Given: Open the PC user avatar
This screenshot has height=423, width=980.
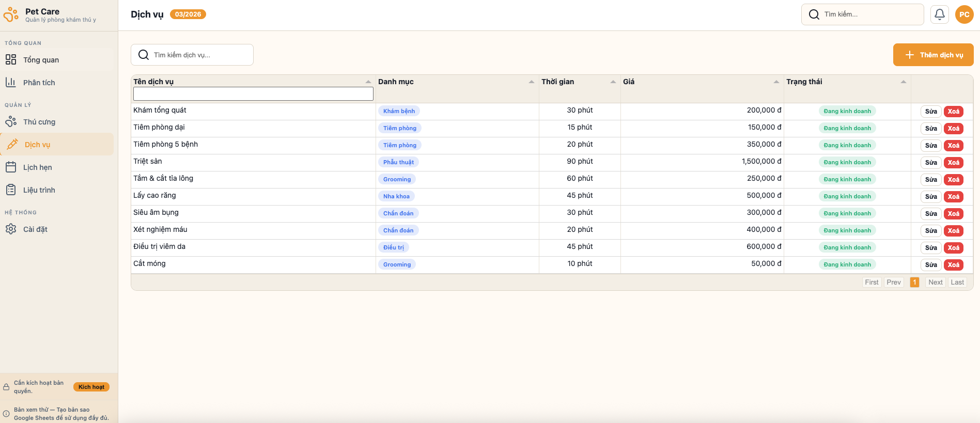Looking at the screenshot, I should pos(964,14).
